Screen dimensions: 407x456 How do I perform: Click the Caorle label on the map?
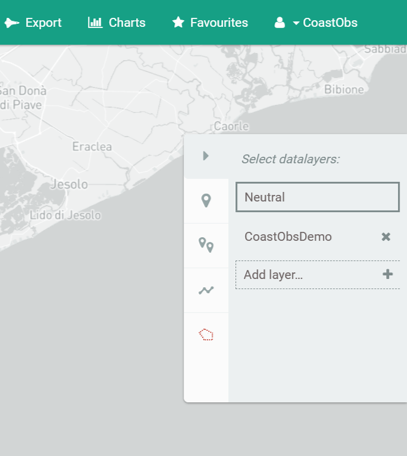click(231, 126)
